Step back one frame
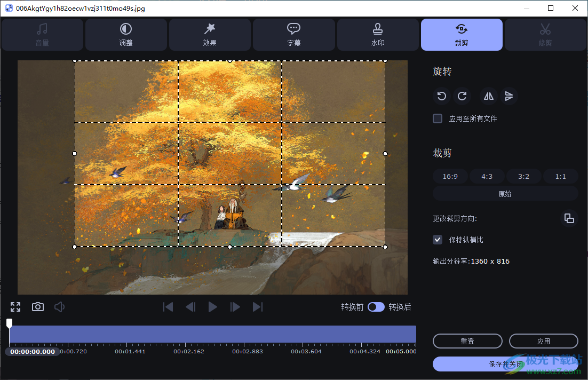This screenshot has width=588, height=380. 190,307
